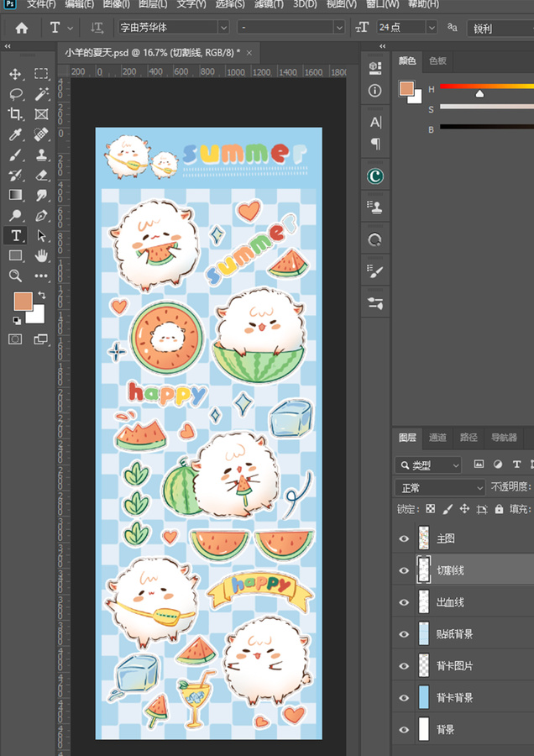Select the Hand tool
The height and width of the screenshot is (756, 534).
(41, 255)
